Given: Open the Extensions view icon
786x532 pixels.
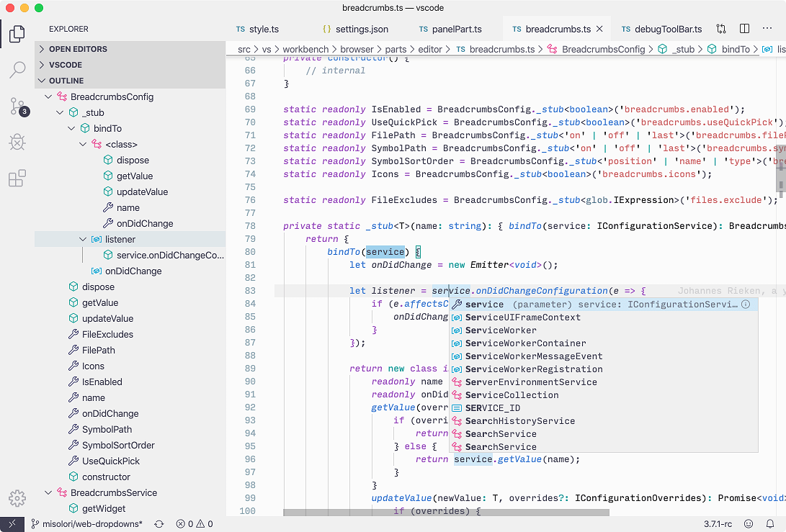Looking at the screenshot, I should (x=17, y=179).
